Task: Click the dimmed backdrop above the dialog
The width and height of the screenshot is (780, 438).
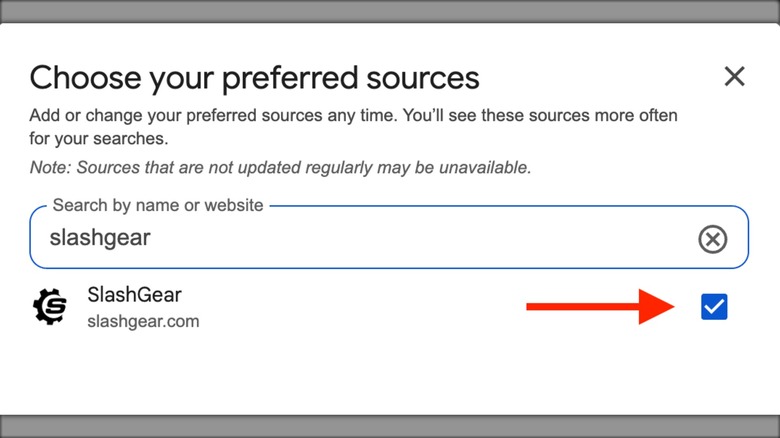Action: click(x=390, y=11)
